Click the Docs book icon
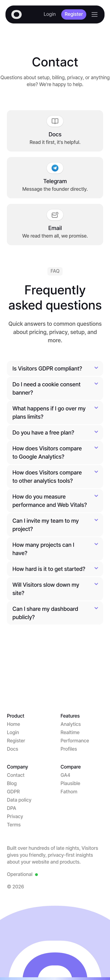Viewport: 110px width, 980px height. [x=55, y=121]
